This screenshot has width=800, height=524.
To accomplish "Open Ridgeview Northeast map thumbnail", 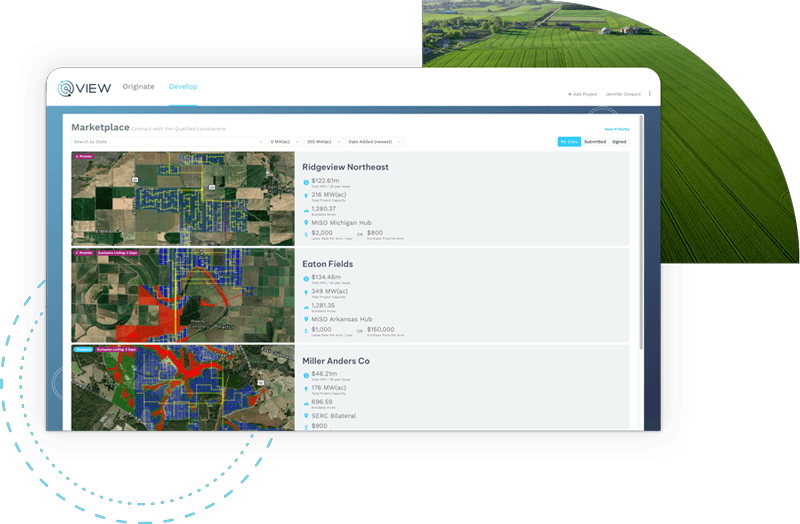I will (x=183, y=198).
